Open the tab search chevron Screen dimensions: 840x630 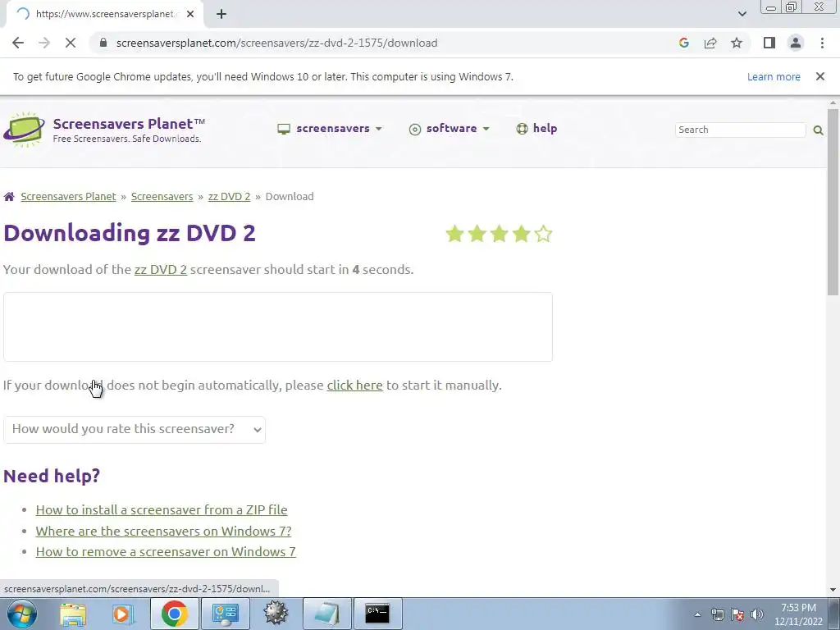point(742,14)
